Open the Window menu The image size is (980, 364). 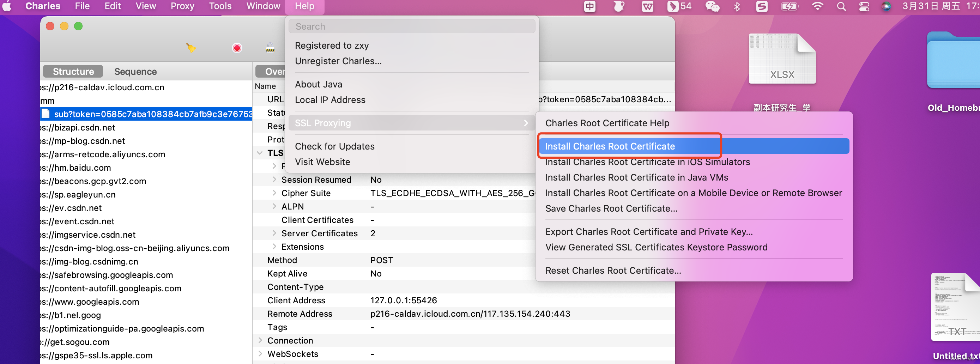263,6
